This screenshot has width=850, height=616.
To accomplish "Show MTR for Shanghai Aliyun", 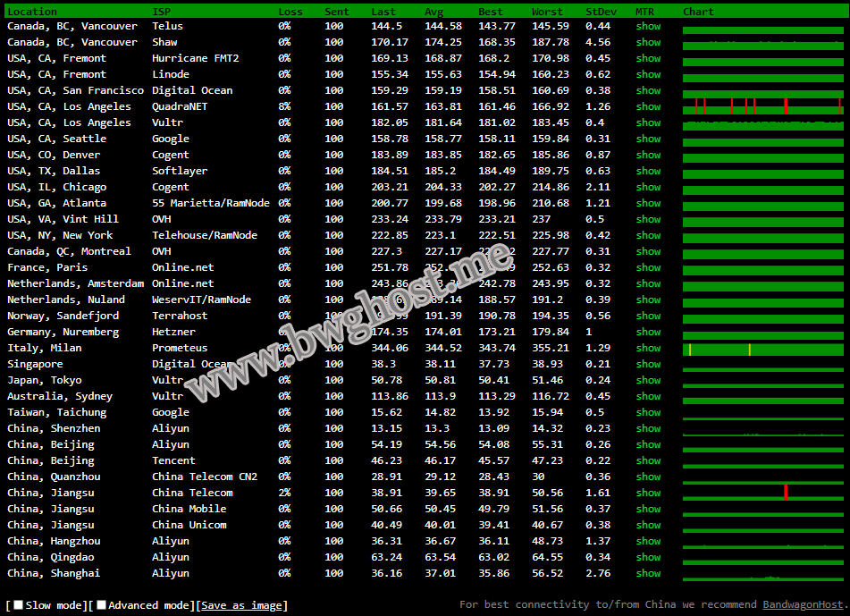I will tap(648, 573).
